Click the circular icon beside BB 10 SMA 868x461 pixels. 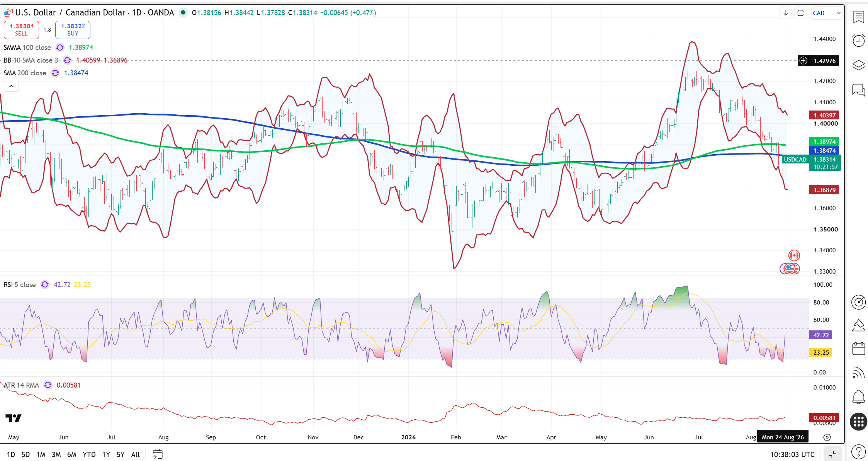click(67, 60)
